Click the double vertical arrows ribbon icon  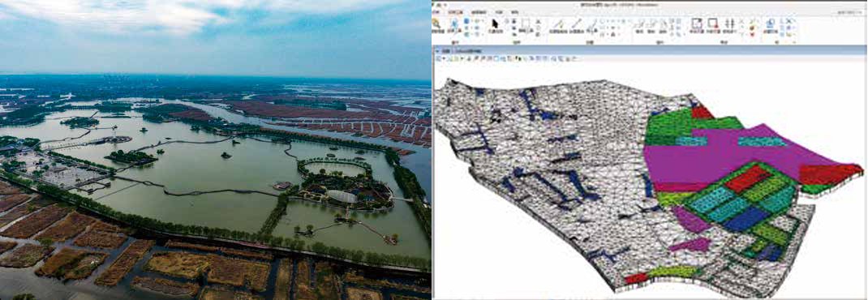729,23
